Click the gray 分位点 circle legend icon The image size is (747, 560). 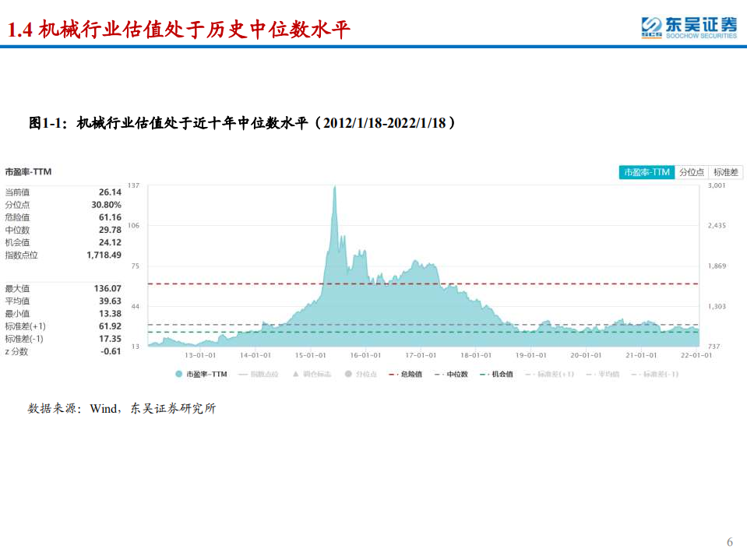[x=347, y=372]
